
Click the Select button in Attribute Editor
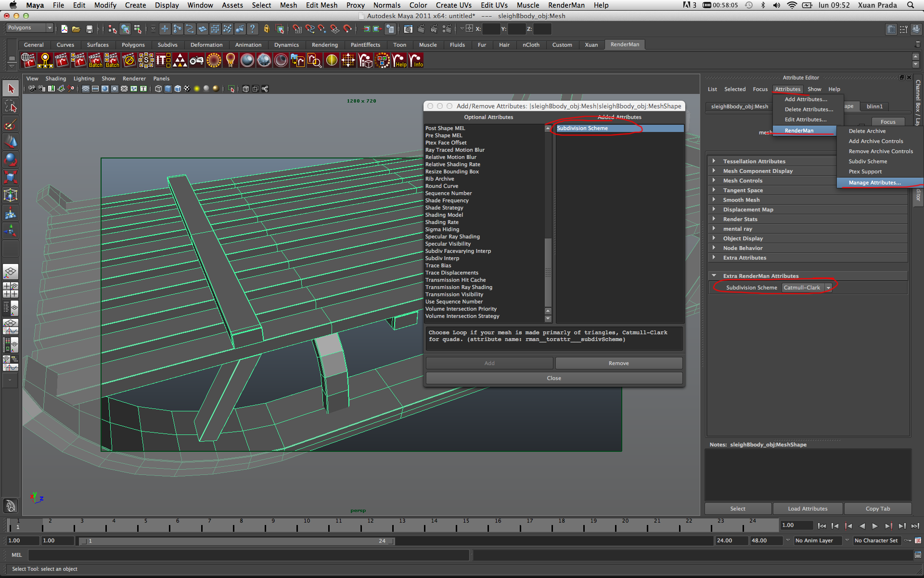(x=738, y=509)
